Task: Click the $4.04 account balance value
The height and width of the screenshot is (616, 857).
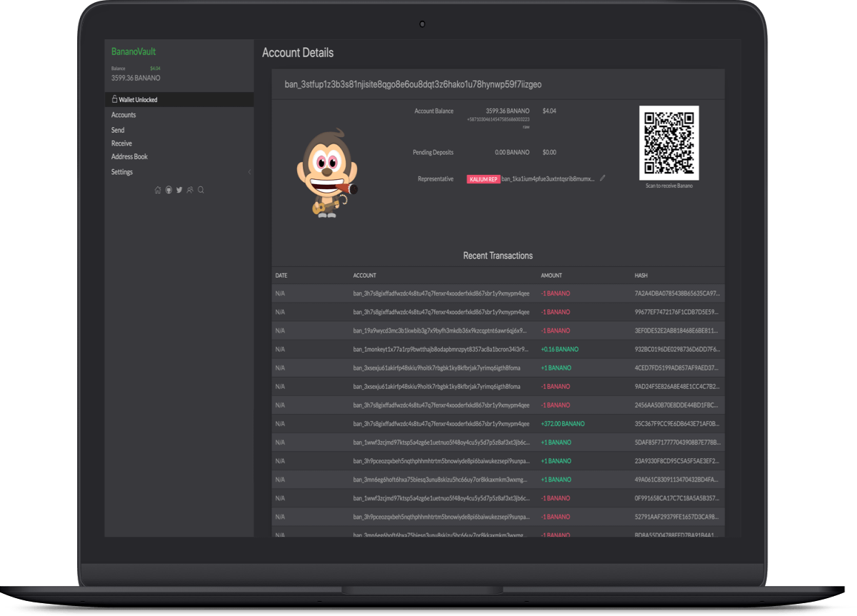Action: (549, 111)
